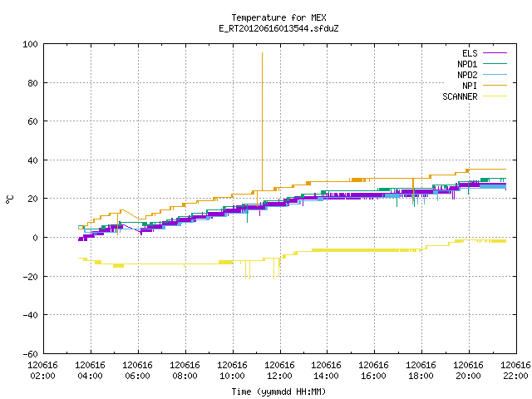The height and width of the screenshot is (399, 532).
Task: Click the NPD1 legend label
Action: coord(467,64)
